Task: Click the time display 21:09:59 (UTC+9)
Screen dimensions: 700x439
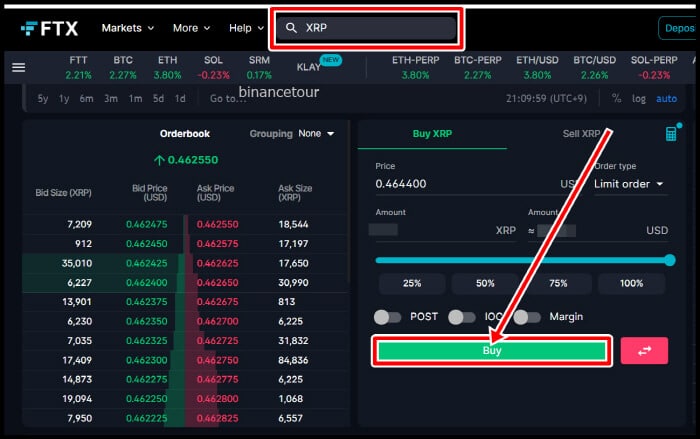Action: (546, 99)
